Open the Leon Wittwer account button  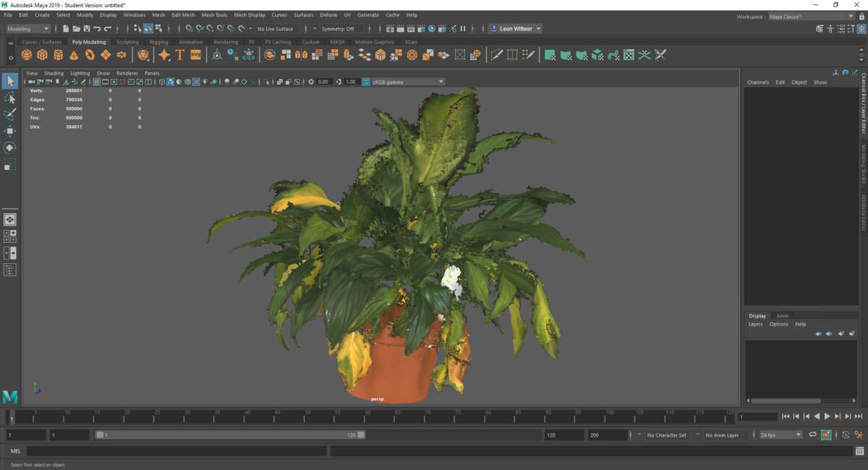click(516, 29)
